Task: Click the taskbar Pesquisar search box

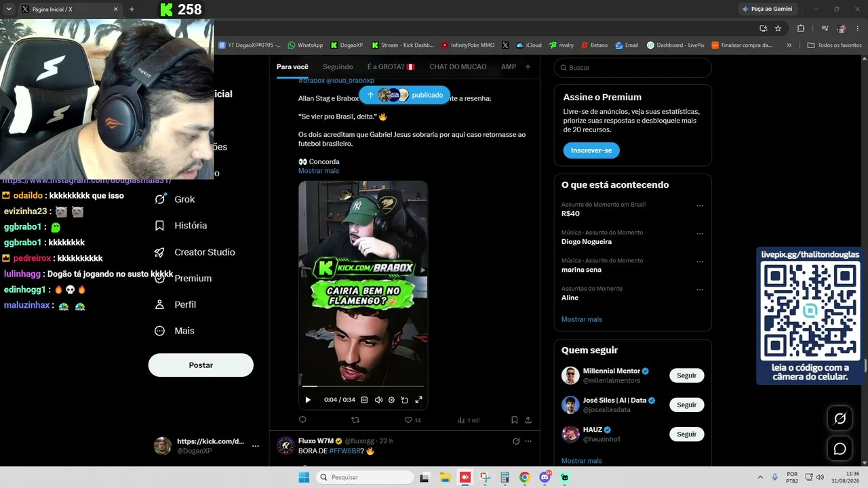Action: click(x=365, y=477)
